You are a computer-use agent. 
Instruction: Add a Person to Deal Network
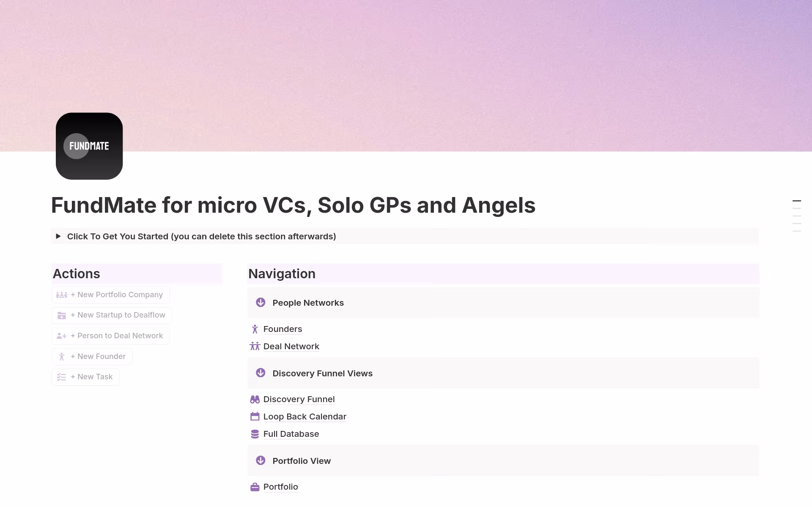click(111, 336)
